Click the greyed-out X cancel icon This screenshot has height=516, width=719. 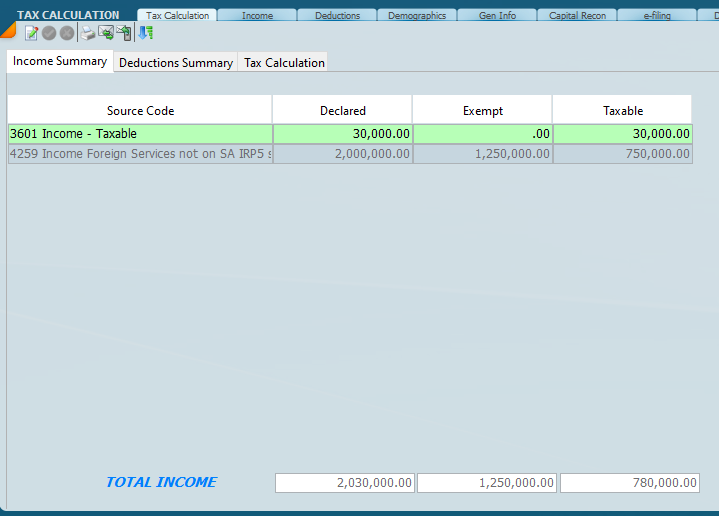pos(67,33)
